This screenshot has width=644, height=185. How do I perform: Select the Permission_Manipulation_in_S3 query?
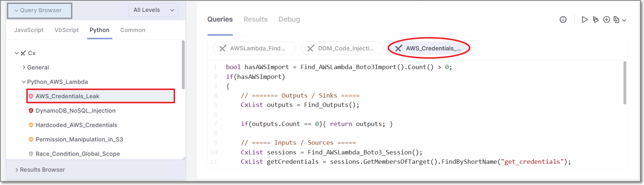pos(79,139)
